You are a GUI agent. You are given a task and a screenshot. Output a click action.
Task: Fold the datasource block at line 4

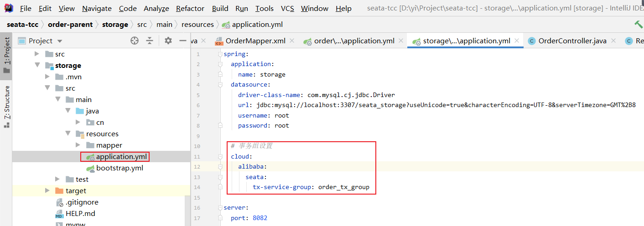click(x=219, y=85)
